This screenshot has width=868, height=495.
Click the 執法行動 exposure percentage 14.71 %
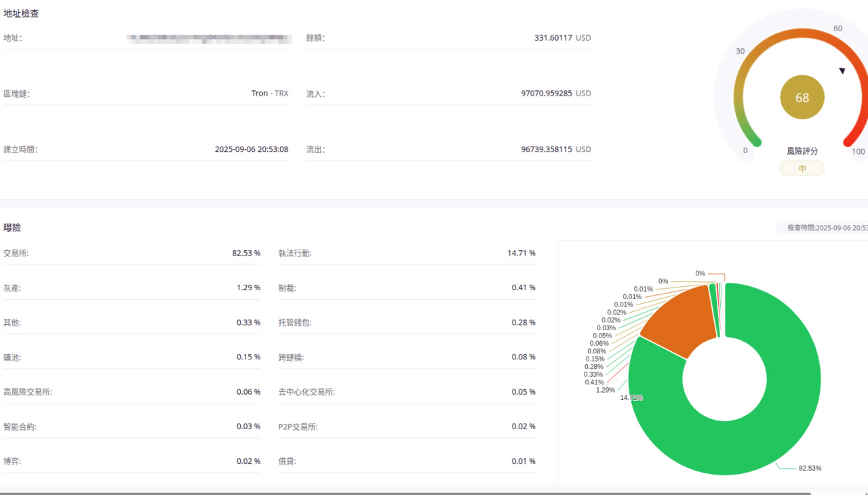(x=521, y=253)
